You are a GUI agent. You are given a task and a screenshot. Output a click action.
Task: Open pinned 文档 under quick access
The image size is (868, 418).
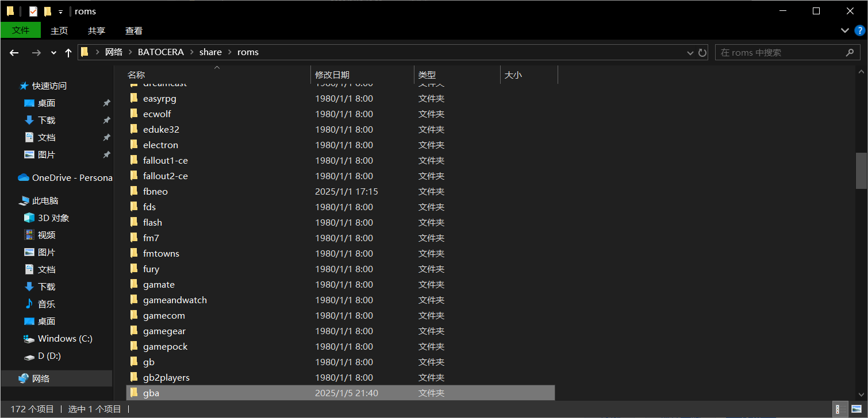point(46,137)
